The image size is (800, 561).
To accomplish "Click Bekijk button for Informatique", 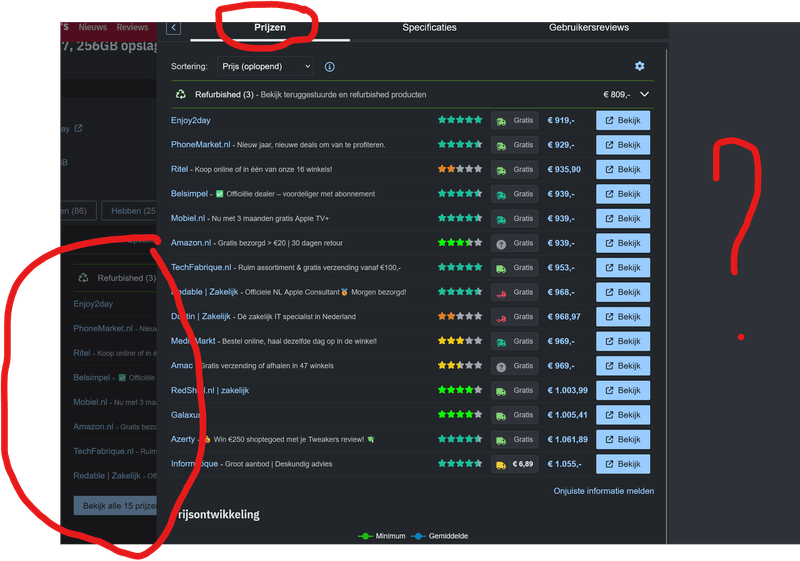I will coord(623,464).
